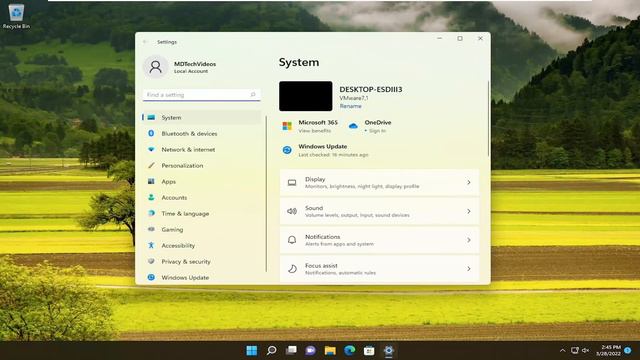The image size is (640, 360).
Task: Click the Rename link under DESKTOP-ESDIII3
Action: pos(351,106)
